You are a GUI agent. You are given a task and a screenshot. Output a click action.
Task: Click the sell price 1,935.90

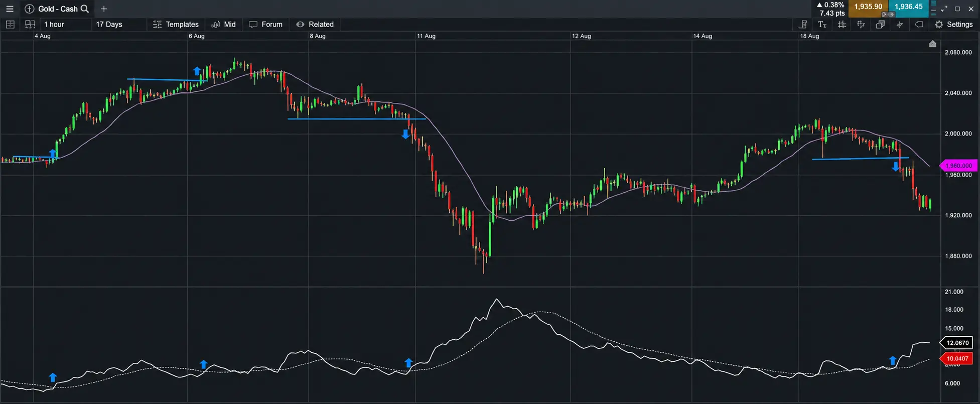[x=868, y=7]
